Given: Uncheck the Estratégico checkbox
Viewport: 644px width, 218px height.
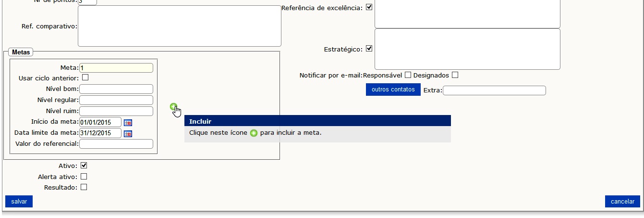Looking at the screenshot, I should coord(369,49).
